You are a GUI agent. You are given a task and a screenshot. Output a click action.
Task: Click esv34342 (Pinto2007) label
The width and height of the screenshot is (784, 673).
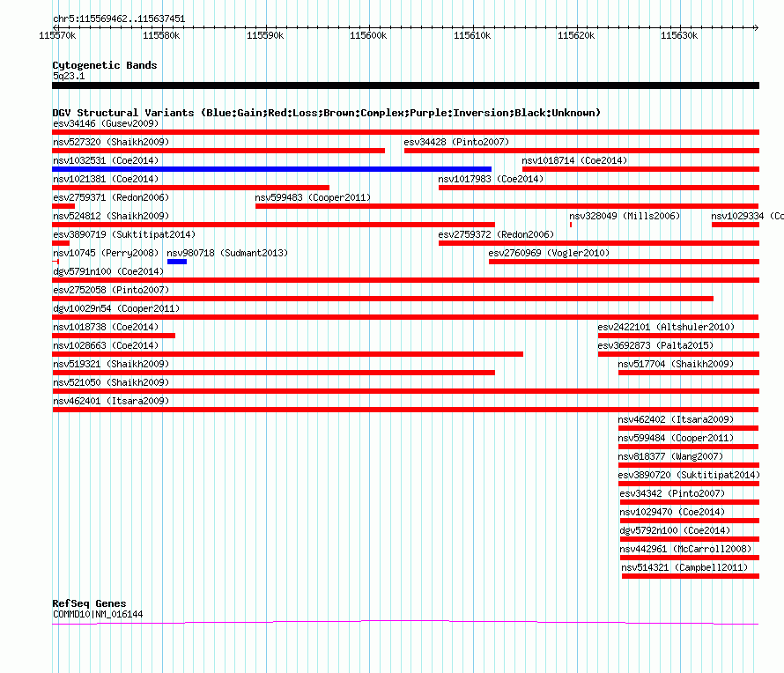(672, 493)
